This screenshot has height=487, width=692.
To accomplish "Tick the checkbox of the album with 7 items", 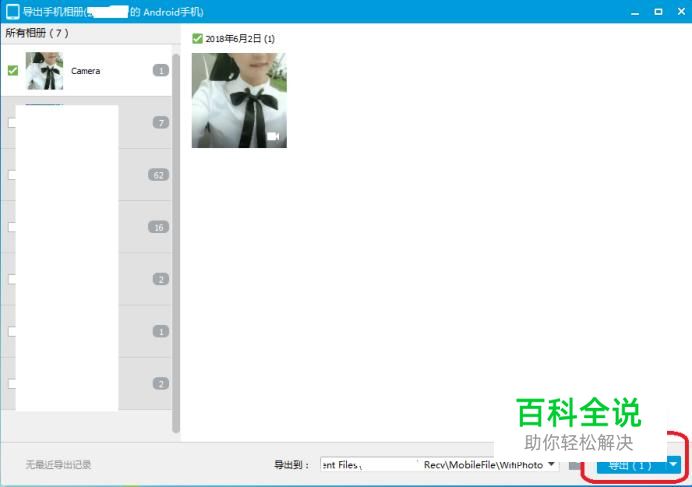I will click(12, 123).
